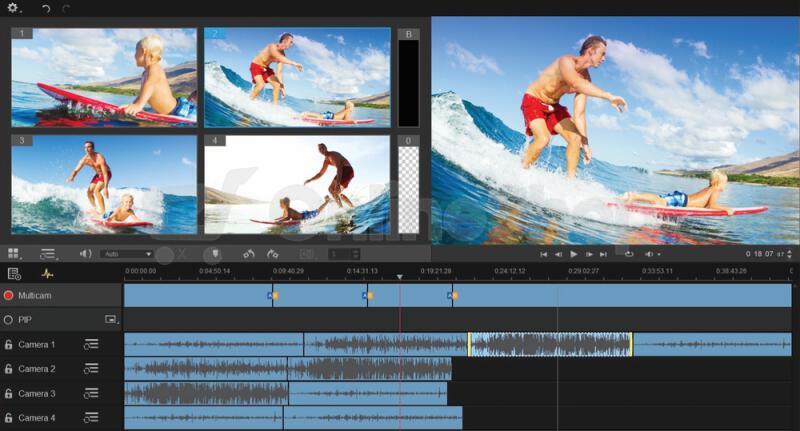
Task: Open the camera grid layout selector
Action: point(14,253)
